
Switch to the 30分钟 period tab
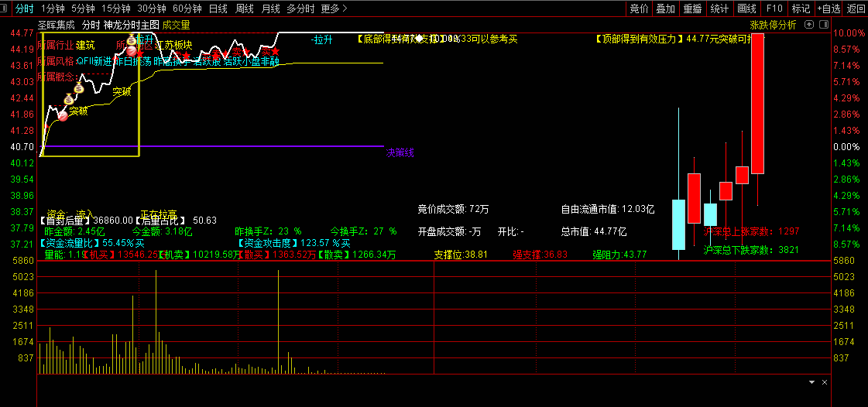tap(152, 9)
